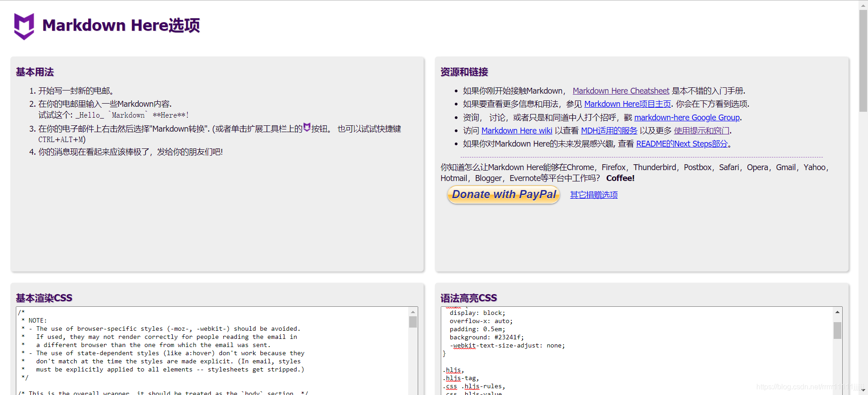Click the Donate with PayPal button

click(504, 195)
